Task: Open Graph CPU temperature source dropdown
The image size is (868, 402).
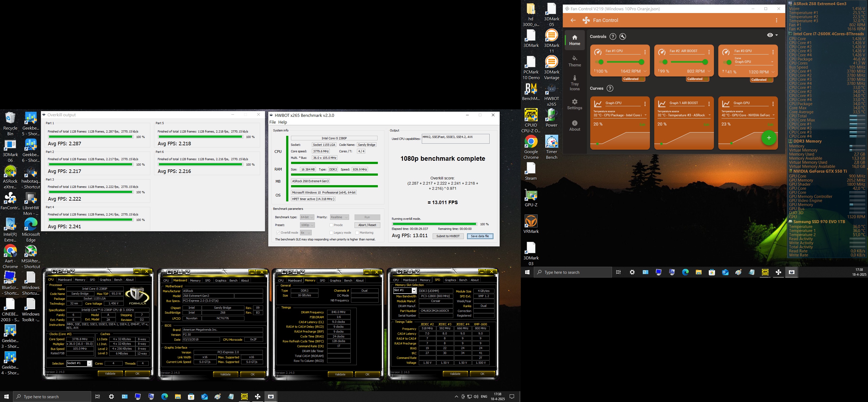Action: (x=620, y=115)
